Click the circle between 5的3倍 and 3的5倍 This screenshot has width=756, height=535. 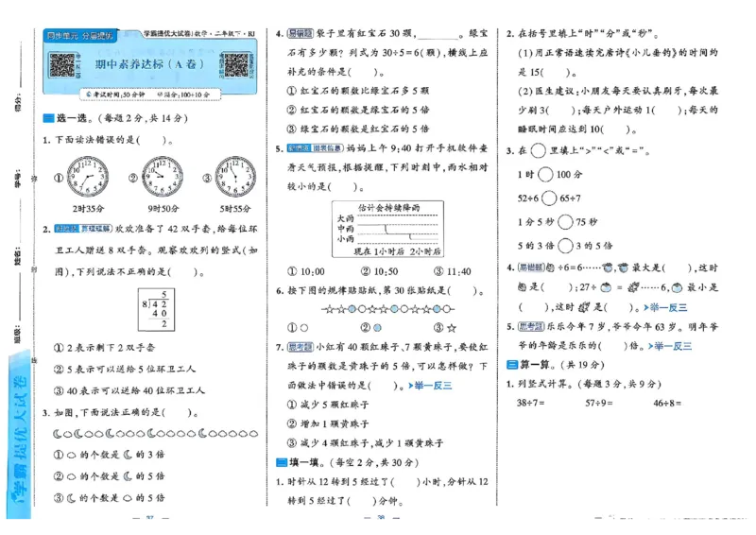(565, 246)
